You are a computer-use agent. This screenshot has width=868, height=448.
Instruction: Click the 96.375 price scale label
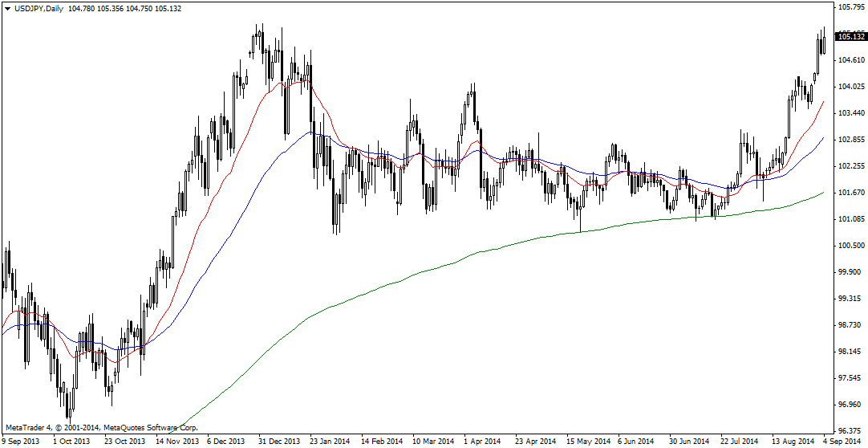click(x=851, y=431)
